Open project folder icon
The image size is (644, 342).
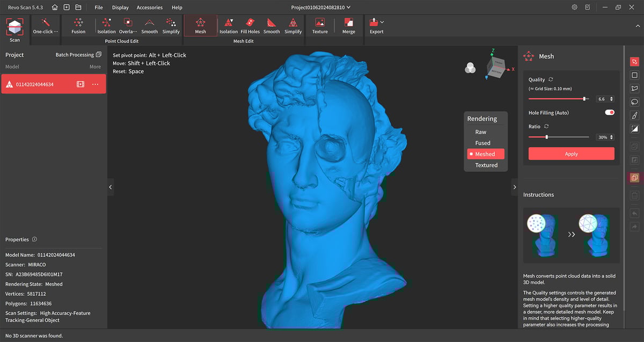pos(78,8)
